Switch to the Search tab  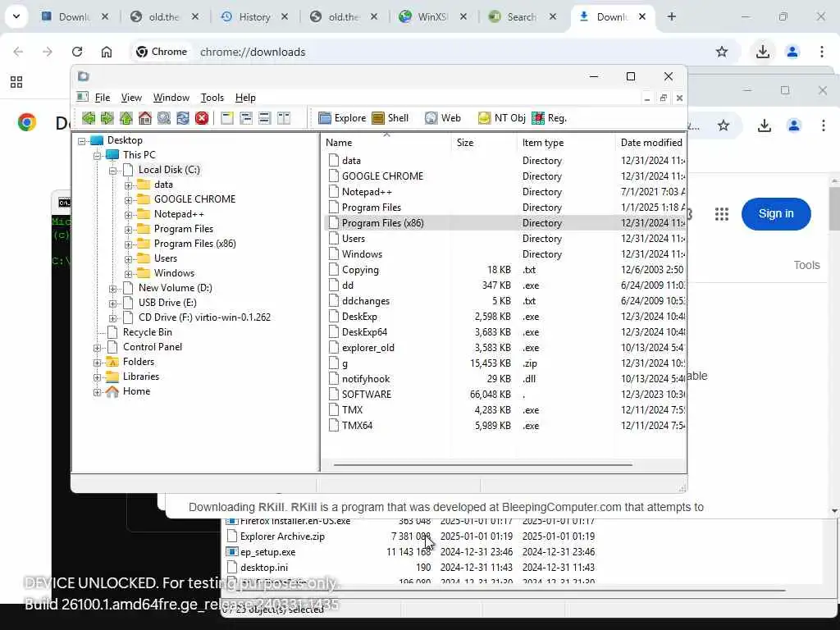pos(521,17)
